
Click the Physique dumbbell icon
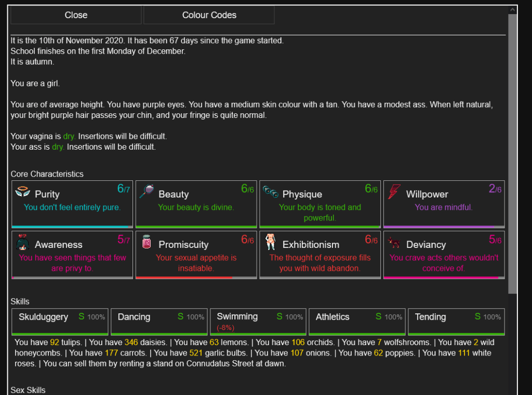coord(270,191)
